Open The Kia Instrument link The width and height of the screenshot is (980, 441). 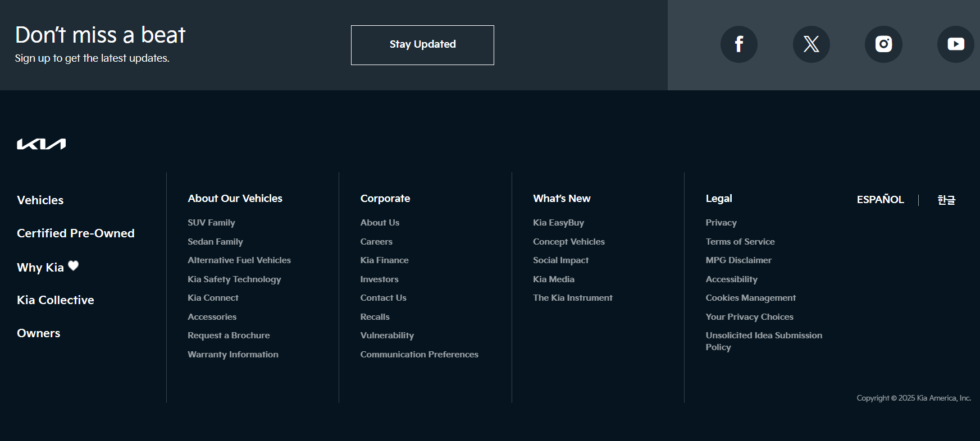coord(573,298)
